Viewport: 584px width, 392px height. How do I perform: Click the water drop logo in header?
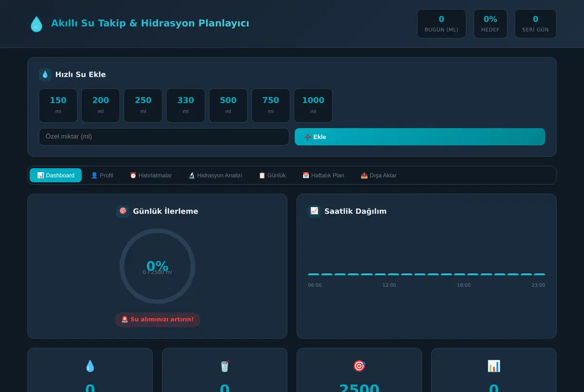(36, 24)
